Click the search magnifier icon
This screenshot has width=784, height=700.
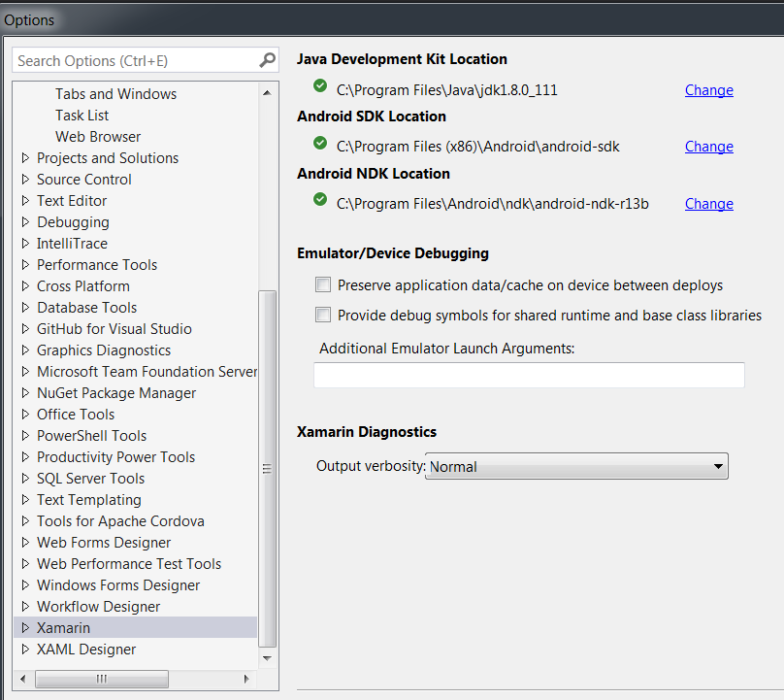click(268, 60)
